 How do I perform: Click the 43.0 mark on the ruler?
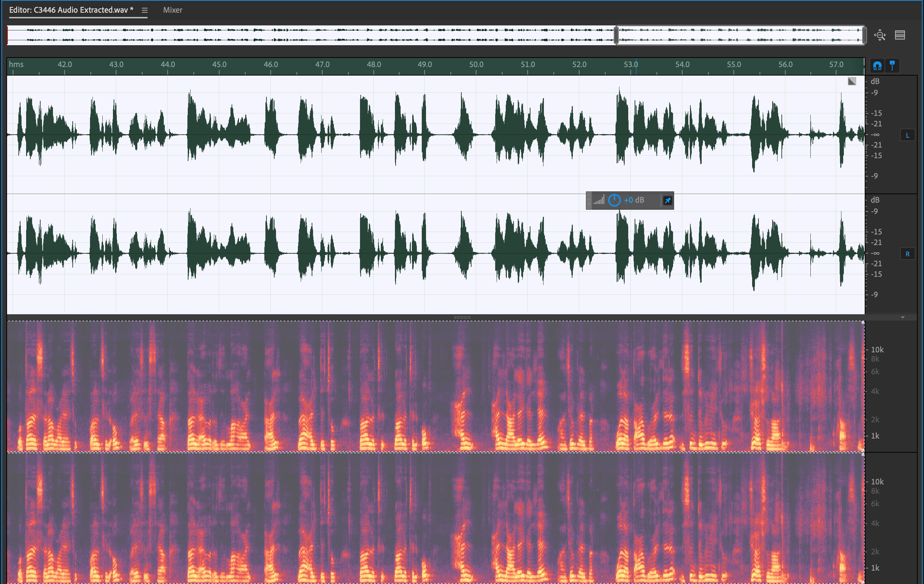pyautogui.click(x=116, y=64)
